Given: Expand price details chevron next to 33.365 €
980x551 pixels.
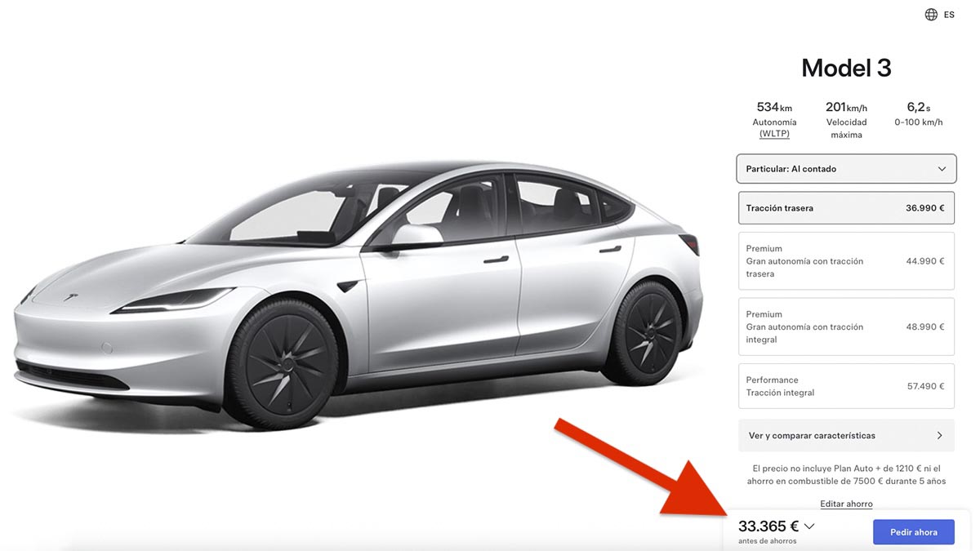Looking at the screenshot, I should (x=809, y=527).
